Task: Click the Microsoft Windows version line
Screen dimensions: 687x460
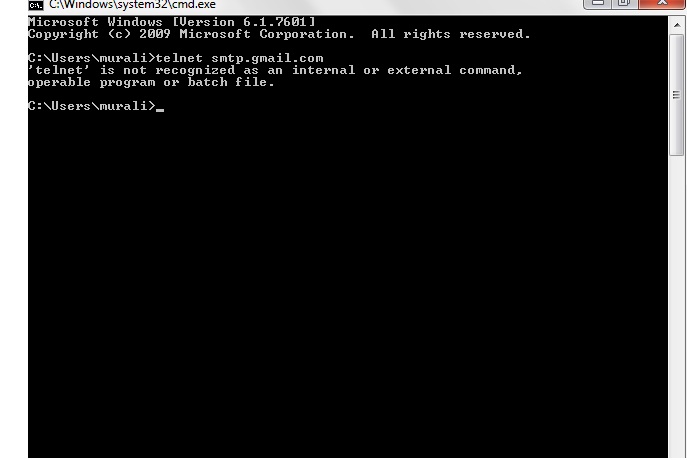Action: tap(171, 22)
